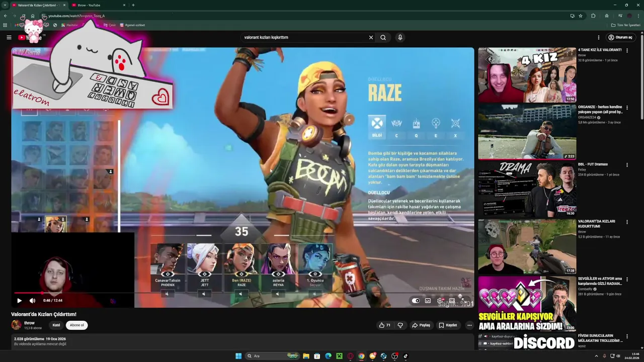Enter fullscreen video mode

463,301
